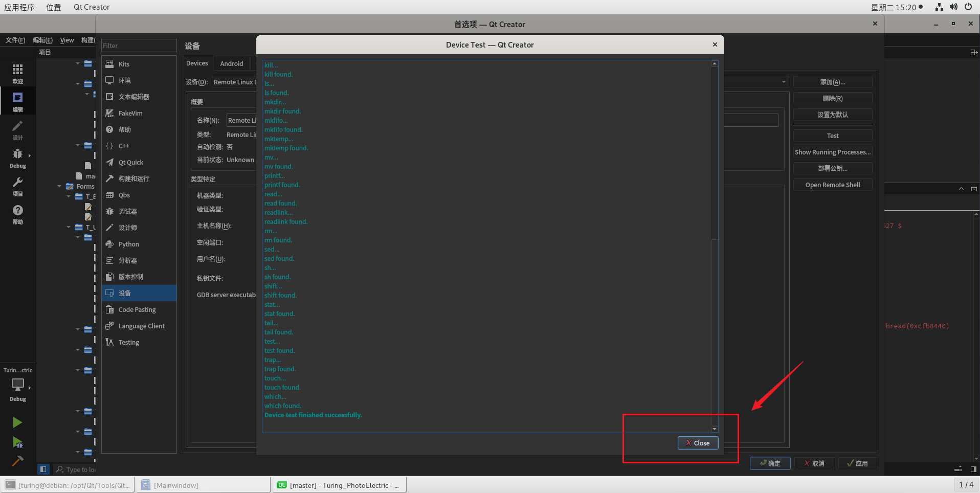
Task: Select the 调试器 preferences category
Action: click(139, 211)
